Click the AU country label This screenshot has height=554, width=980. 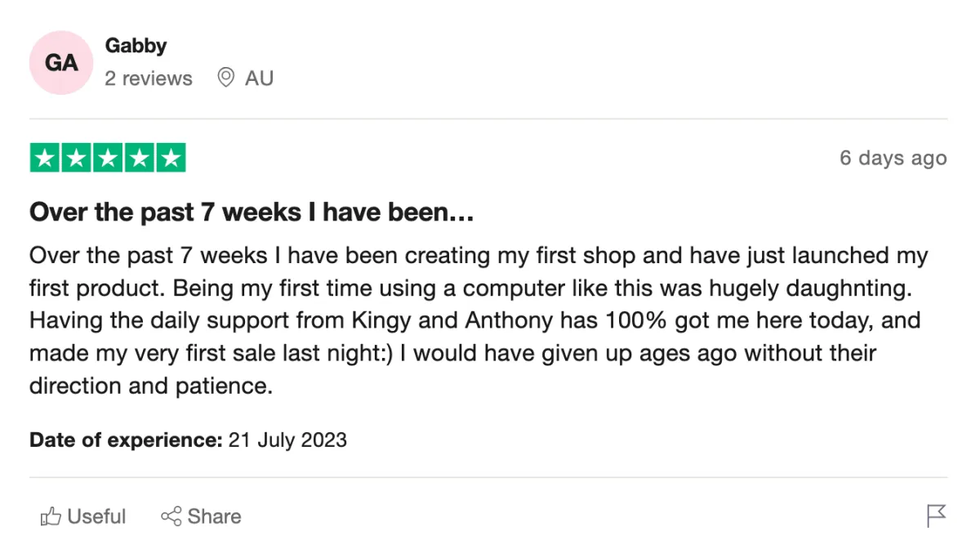click(259, 78)
